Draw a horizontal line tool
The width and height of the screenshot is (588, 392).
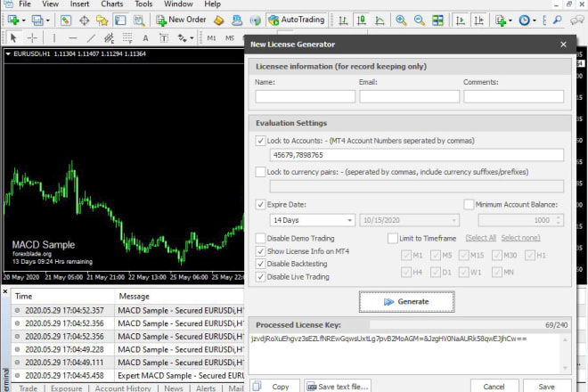point(73,38)
